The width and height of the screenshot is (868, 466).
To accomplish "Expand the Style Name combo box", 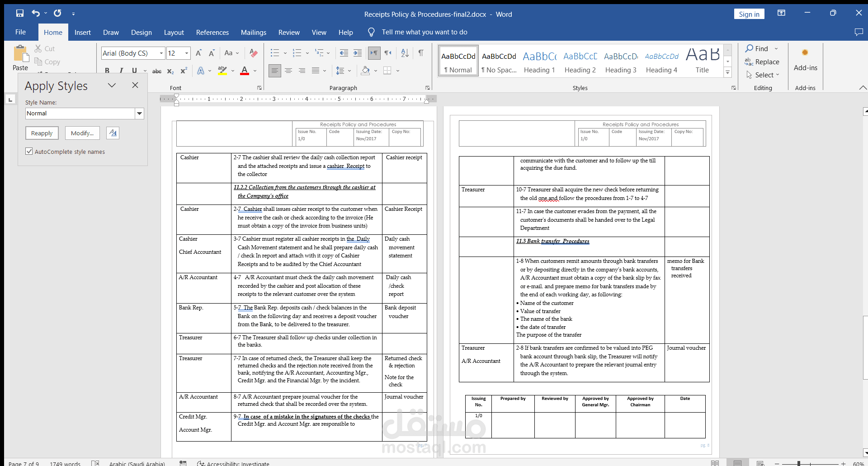I will (140, 114).
